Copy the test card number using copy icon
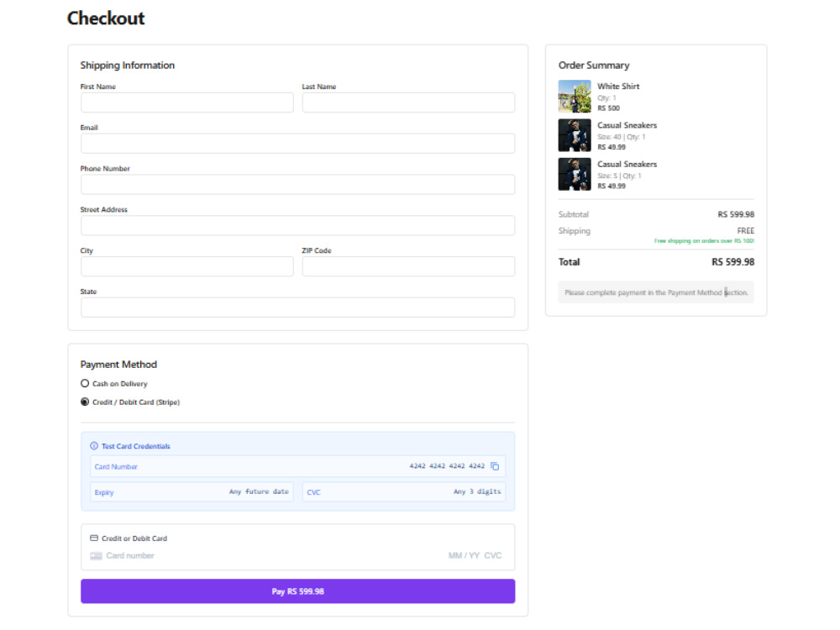The height and width of the screenshot is (630, 840). [x=495, y=466]
